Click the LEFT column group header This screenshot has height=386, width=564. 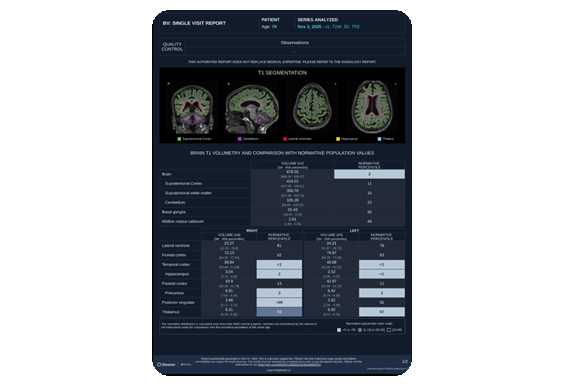354,231
